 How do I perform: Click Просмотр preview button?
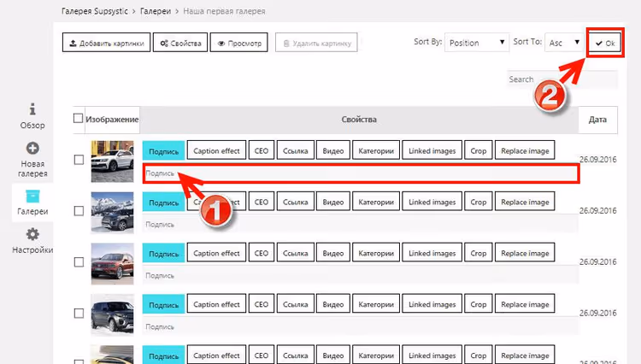[239, 43]
